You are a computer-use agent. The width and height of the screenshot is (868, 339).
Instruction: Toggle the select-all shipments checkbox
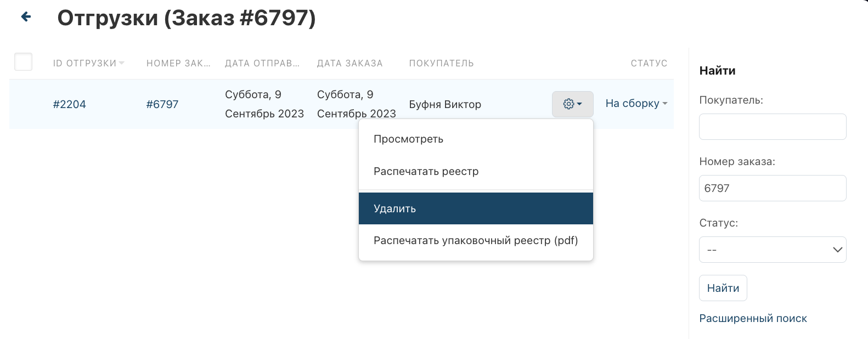pyautogui.click(x=23, y=62)
